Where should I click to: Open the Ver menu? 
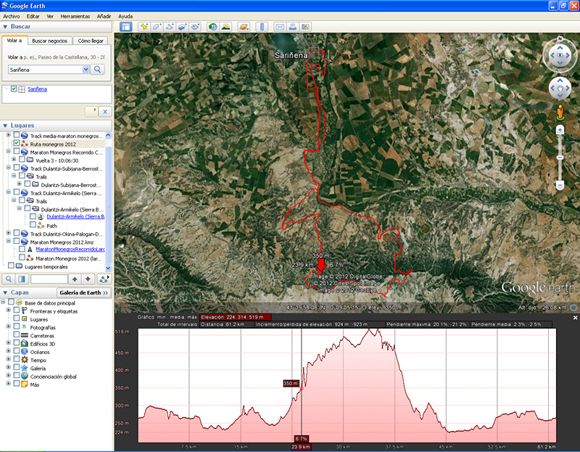(x=50, y=16)
